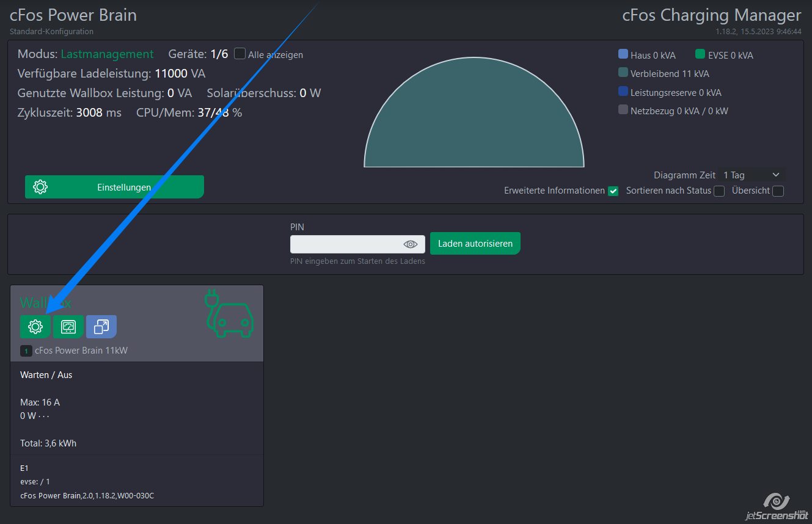Image resolution: width=812 pixels, height=524 pixels.
Task: Enable Übersicht checkbox
Action: pyautogui.click(x=778, y=191)
